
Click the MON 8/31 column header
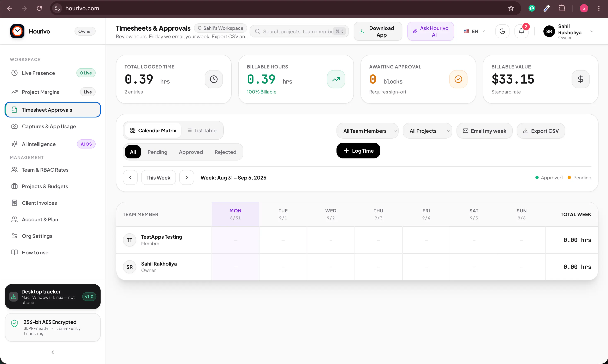235,214
